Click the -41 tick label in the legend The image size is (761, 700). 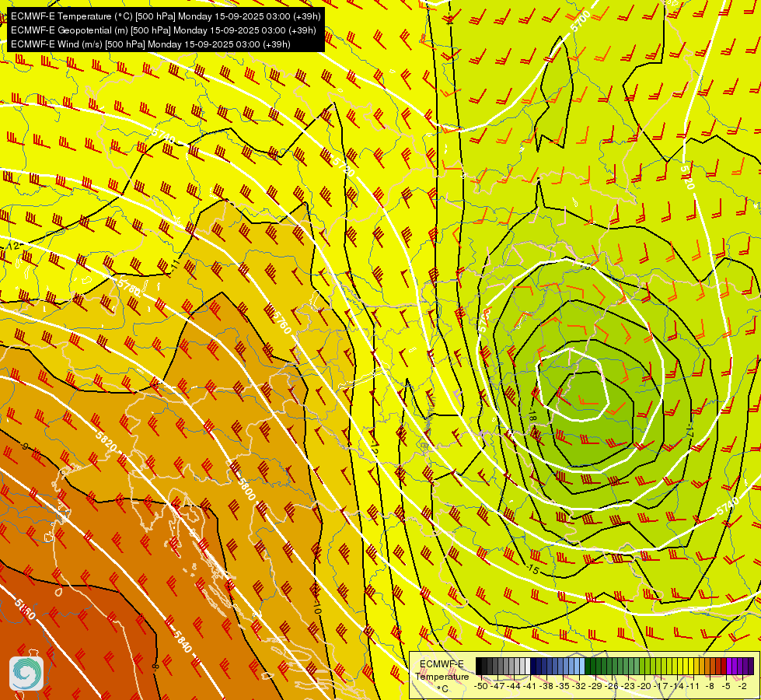pos(530,687)
